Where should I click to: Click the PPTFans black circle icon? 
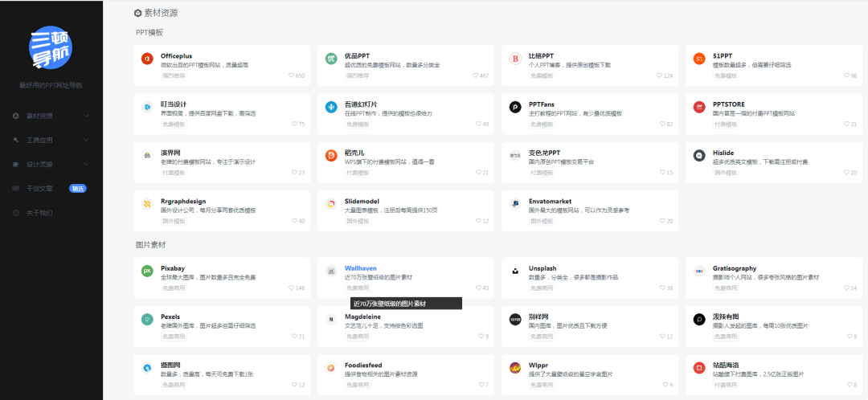click(515, 107)
